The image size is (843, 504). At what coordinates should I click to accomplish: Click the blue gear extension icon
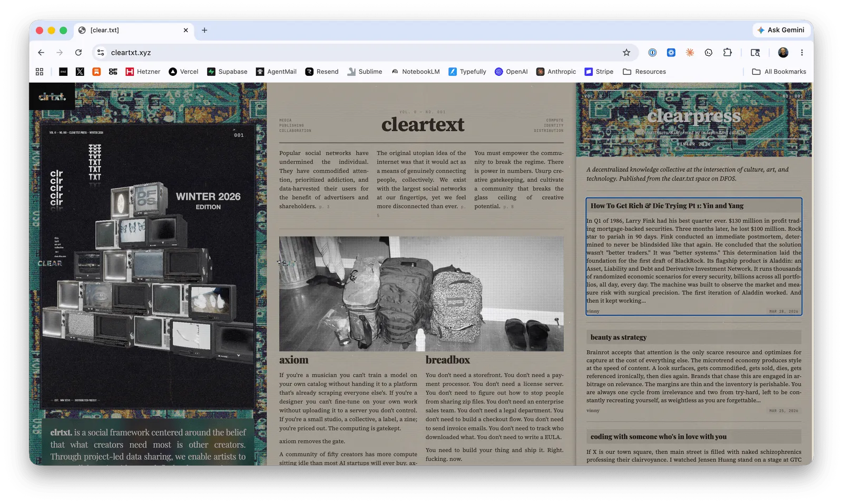671,53
